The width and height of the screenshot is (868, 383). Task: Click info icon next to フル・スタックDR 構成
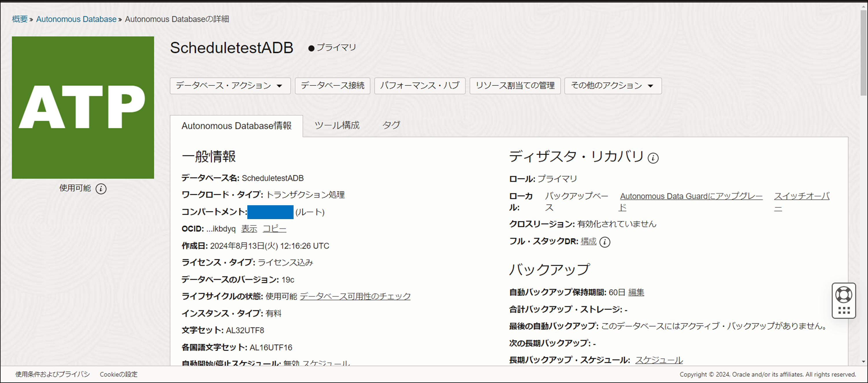coord(605,242)
